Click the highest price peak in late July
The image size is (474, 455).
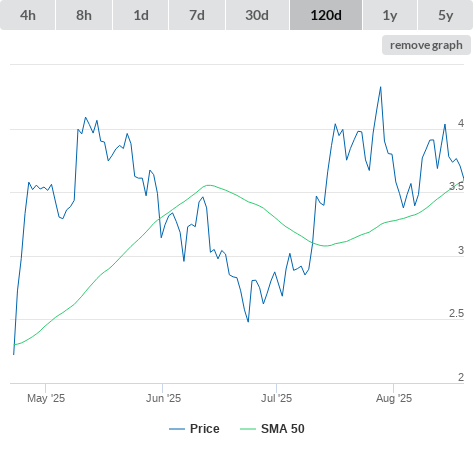point(381,87)
